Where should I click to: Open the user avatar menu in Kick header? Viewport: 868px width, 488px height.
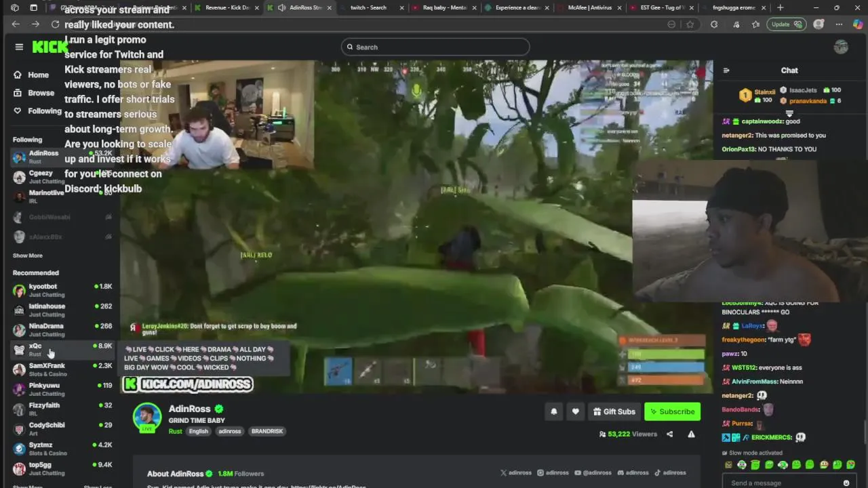[x=841, y=47]
